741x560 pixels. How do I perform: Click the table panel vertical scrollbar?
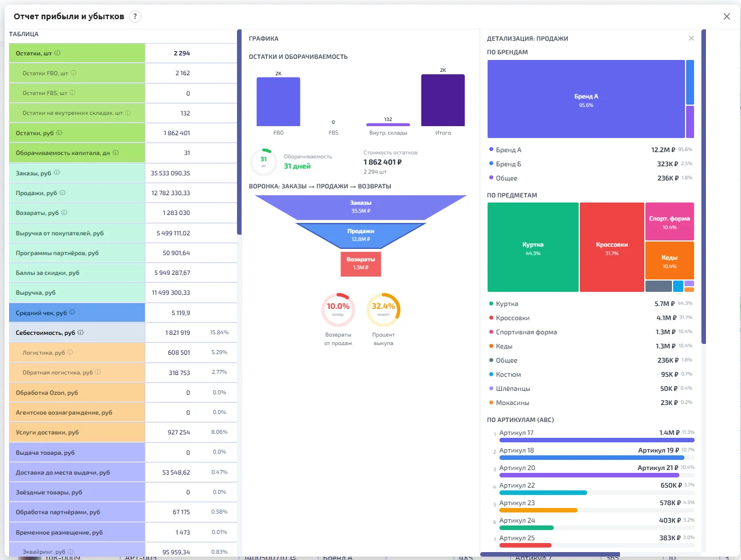239,132
